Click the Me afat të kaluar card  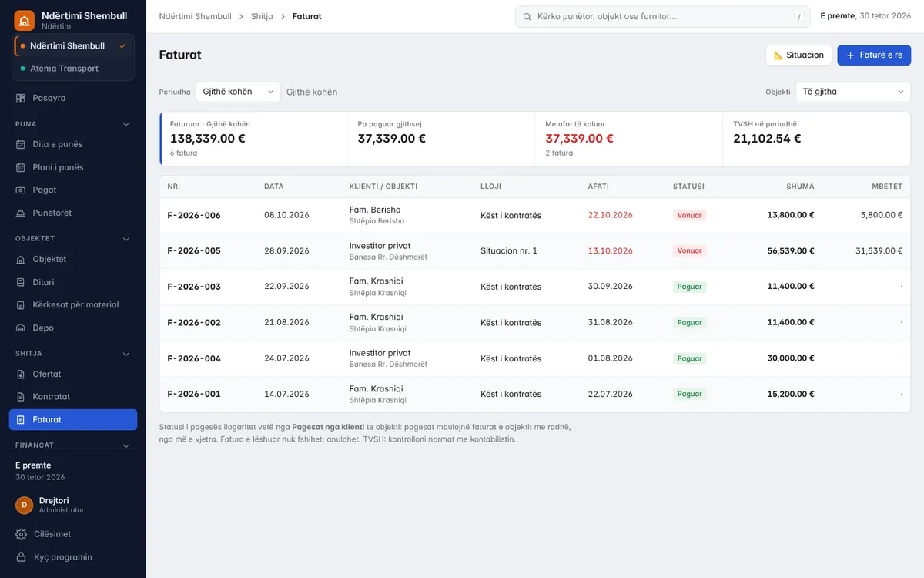click(628, 139)
